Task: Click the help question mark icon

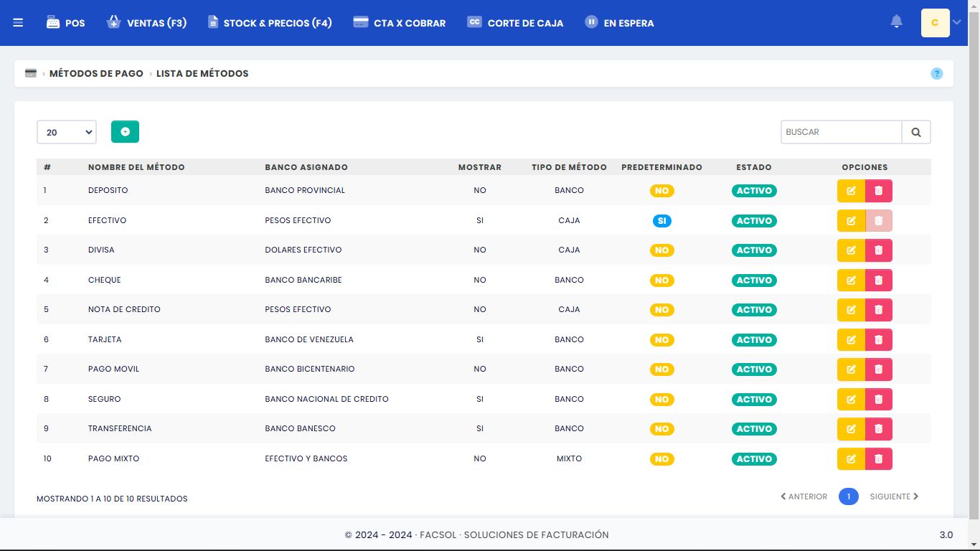Action: [x=936, y=74]
